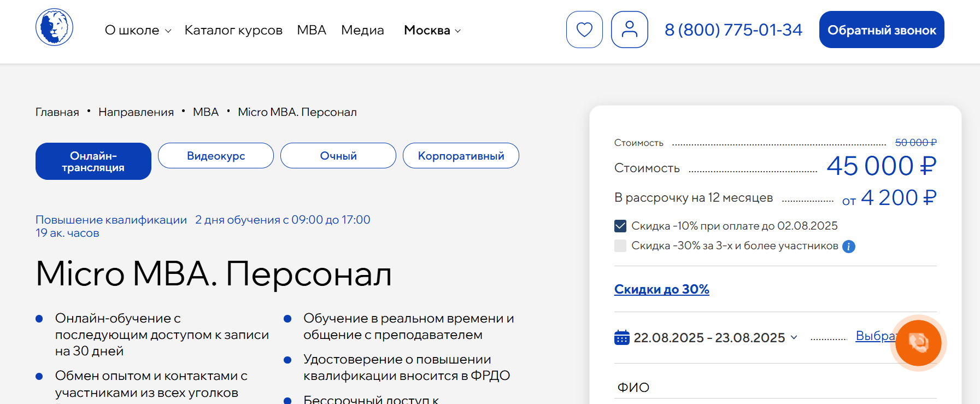Switch to the "Видеокурс" format tab
The height and width of the screenshot is (404, 980).
[x=216, y=156]
